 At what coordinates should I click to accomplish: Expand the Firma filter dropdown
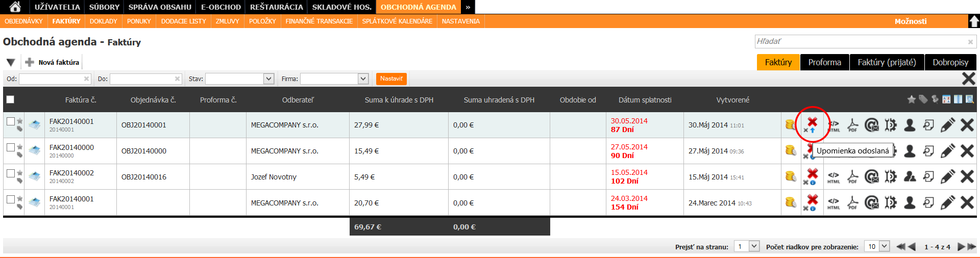coord(363,79)
